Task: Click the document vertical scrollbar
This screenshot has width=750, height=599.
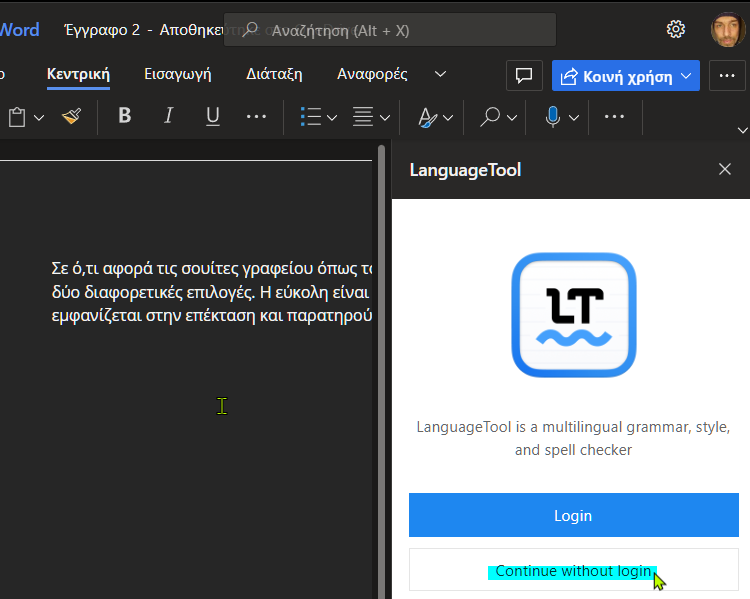Action: [x=381, y=371]
